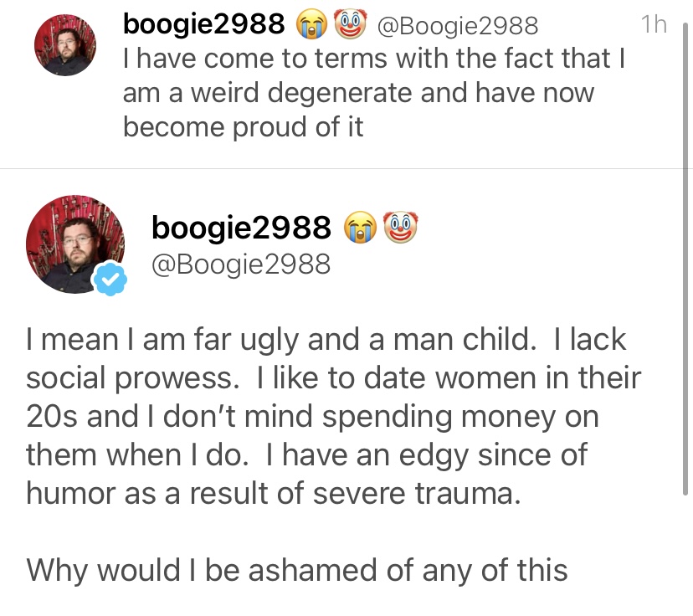Select the main tweet line starting "I mean I am"
This screenshot has height=616, width=693.
tap(326, 340)
